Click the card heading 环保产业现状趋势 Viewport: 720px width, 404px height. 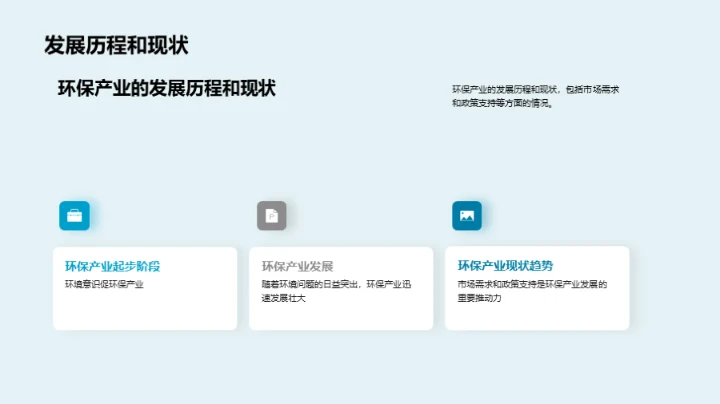point(505,266)
